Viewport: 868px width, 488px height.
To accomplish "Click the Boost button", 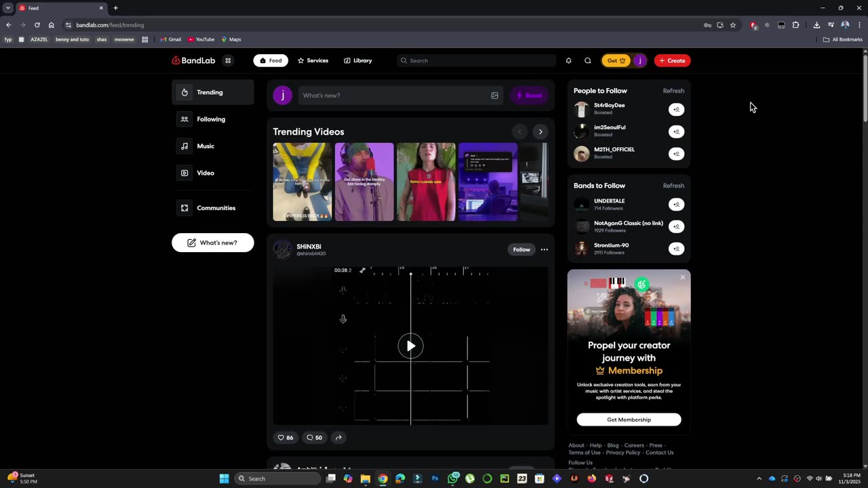I will [x=529, y=96].
